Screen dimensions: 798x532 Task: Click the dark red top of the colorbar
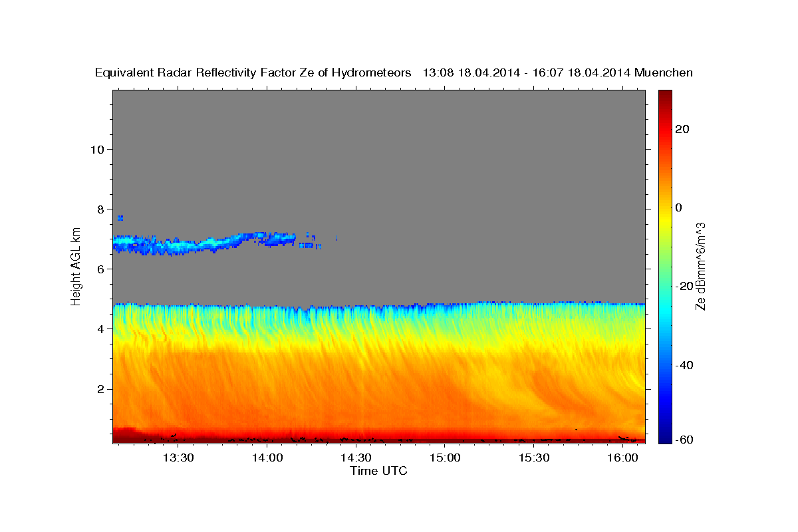point(665,96)
